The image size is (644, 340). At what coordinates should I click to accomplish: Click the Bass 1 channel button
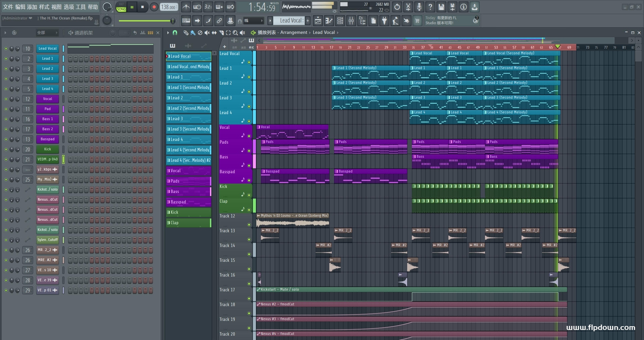click(47, 119)
